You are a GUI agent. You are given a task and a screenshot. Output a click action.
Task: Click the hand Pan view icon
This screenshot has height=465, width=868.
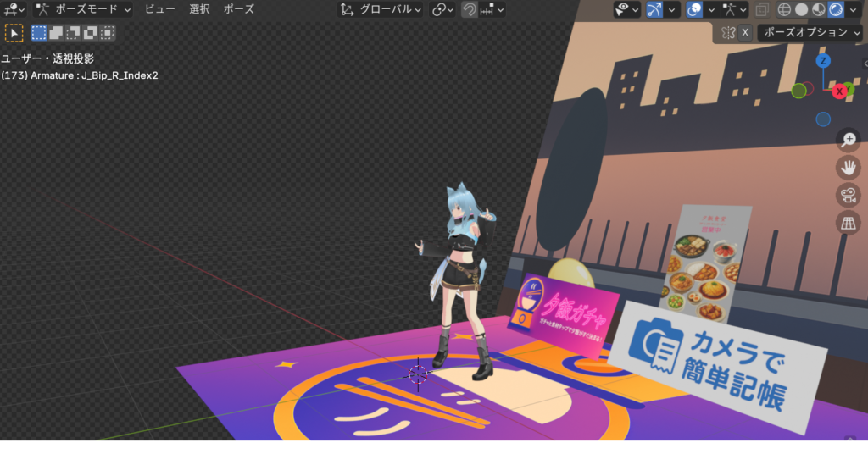tap(848, 168)
